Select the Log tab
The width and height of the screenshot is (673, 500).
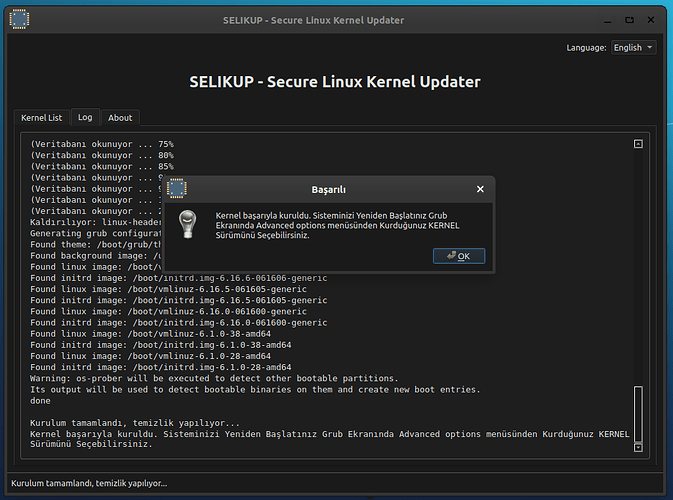(x=85, y=117)
